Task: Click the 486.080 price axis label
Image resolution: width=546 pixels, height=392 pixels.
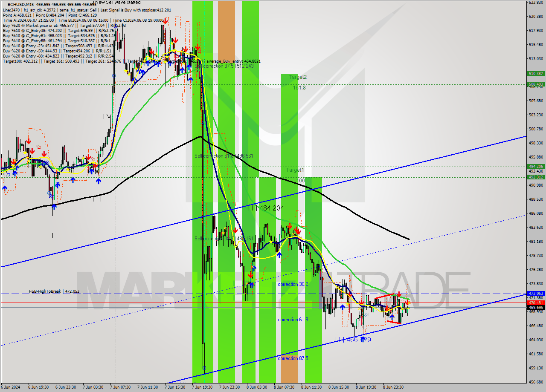Action: pyautogui.click(x=536, y=213)
